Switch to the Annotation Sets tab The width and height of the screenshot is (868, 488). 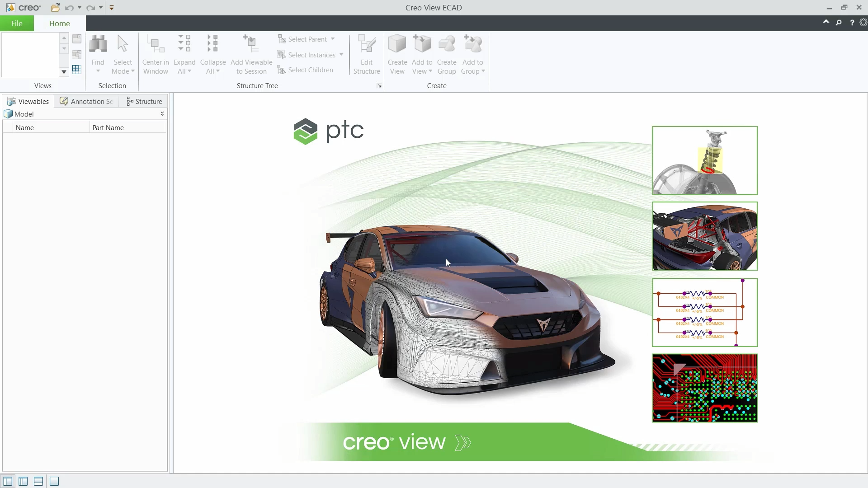[87, 101]
